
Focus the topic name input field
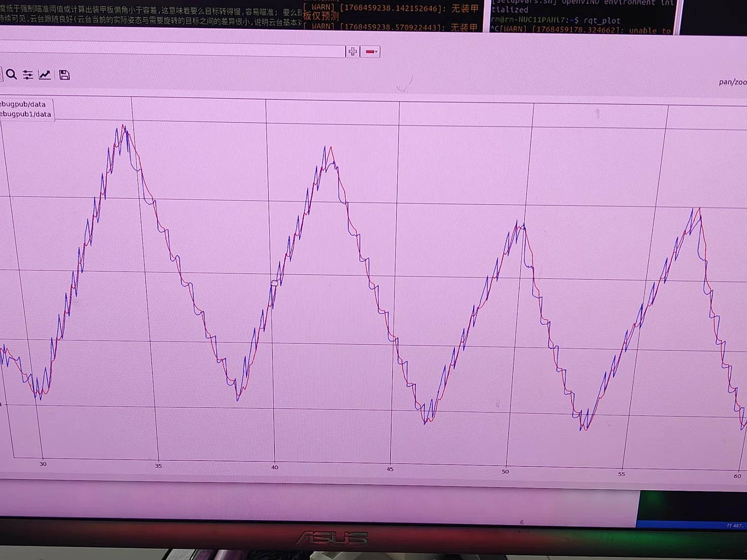coord(172,50)
